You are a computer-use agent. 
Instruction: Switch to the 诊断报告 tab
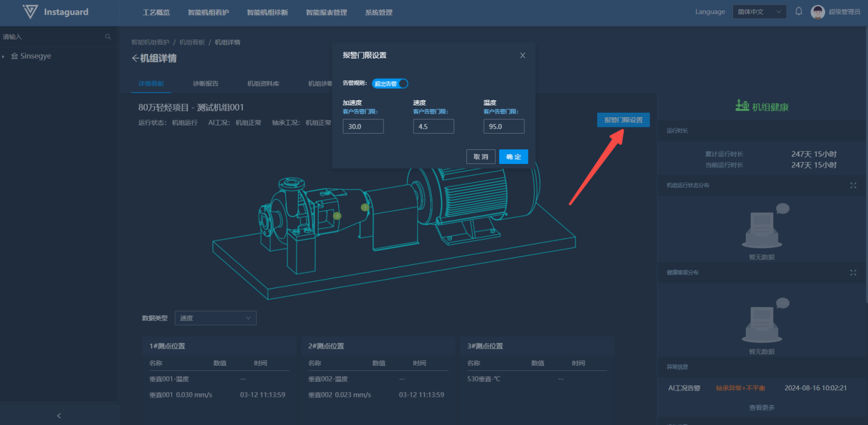click(x=206, y=83)
